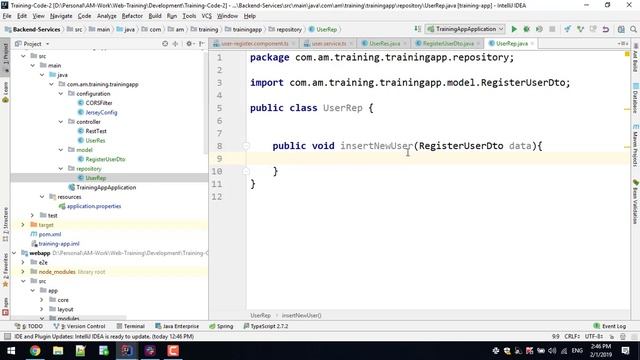Open the Build menu
640x360 pixels.
155,16
